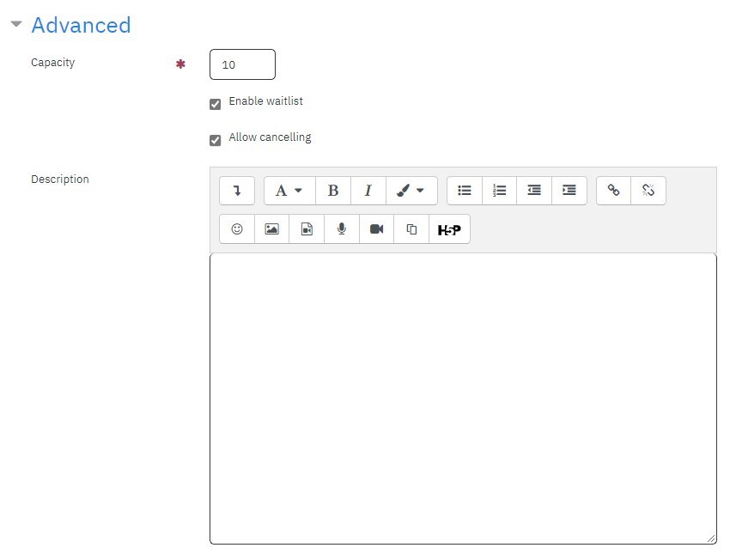Remove link with unlink icon
This screenshot has width=730, height=560.
(648, 191)
